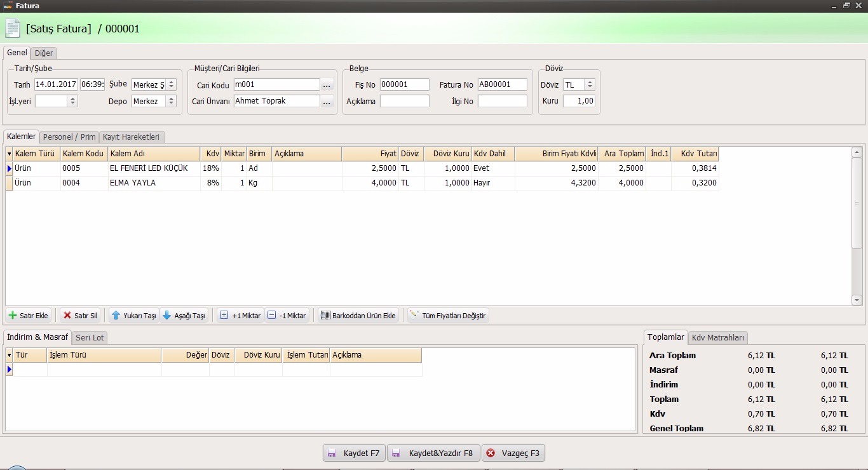Select the Seri Lot tab
The height and width of the screenshot is (470, 868).
click(x=90, y=338)
